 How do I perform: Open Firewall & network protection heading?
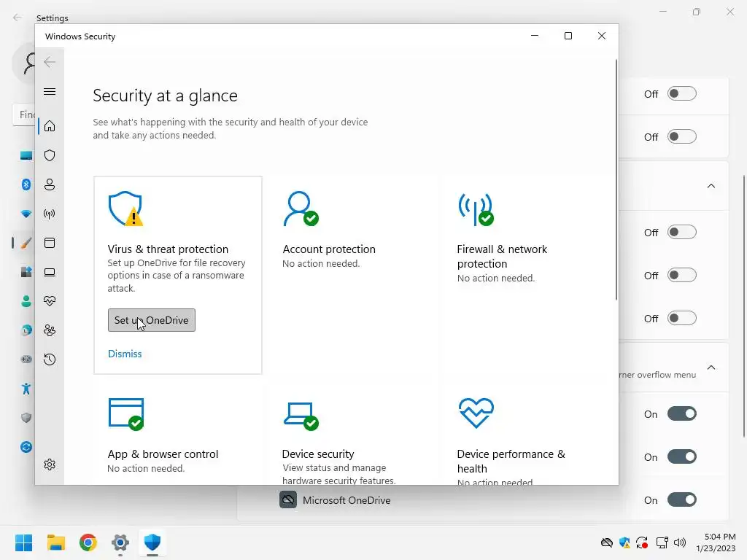[x=502, y=256]
